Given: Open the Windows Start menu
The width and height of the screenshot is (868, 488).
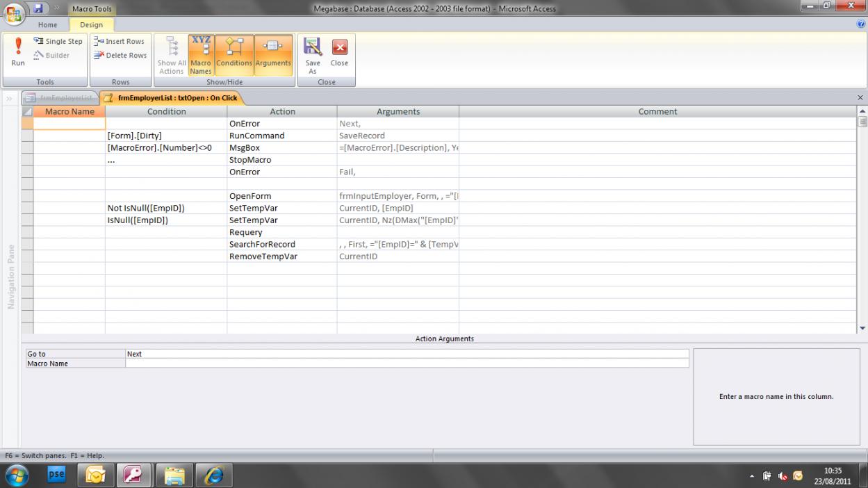Looking at the screenshot, I should point(18,475).
